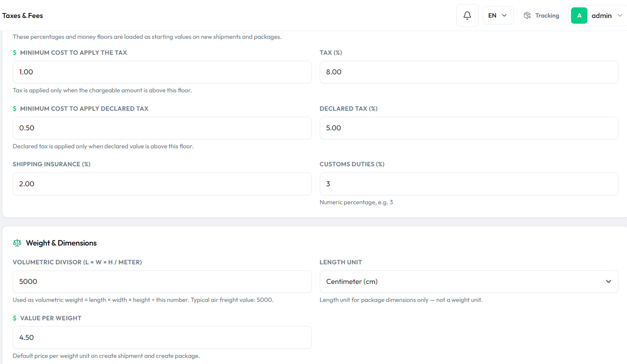
Task: Click the scales icon beside Weight & Dimensions
Action: pos(17,243)
